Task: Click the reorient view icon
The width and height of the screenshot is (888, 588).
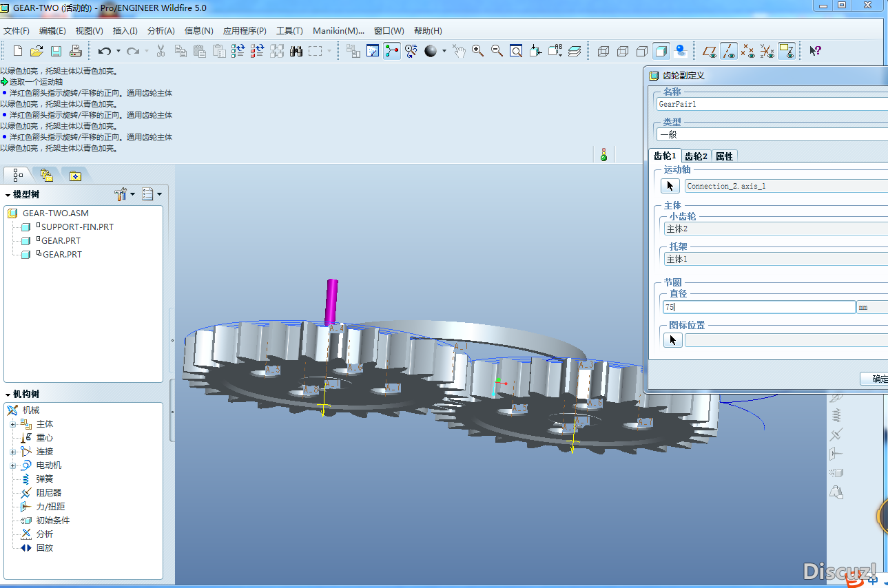Action: (x=535, y=51)
